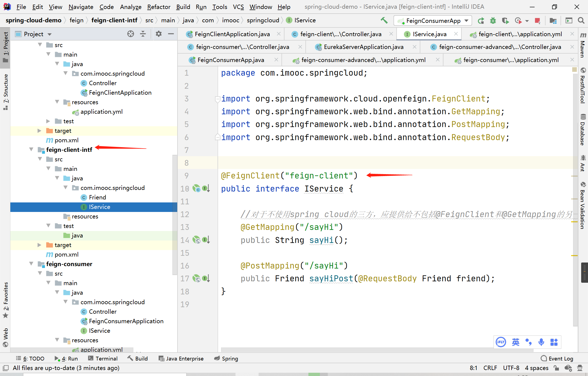Change UTF-8 file encoding in status bar

point(511,368)
